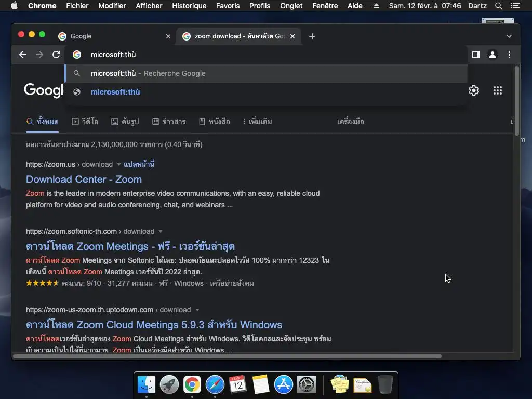The height and width of the screenshot is (399, 532).
Task: Open the Historique menu
Action: pos(189,6)
